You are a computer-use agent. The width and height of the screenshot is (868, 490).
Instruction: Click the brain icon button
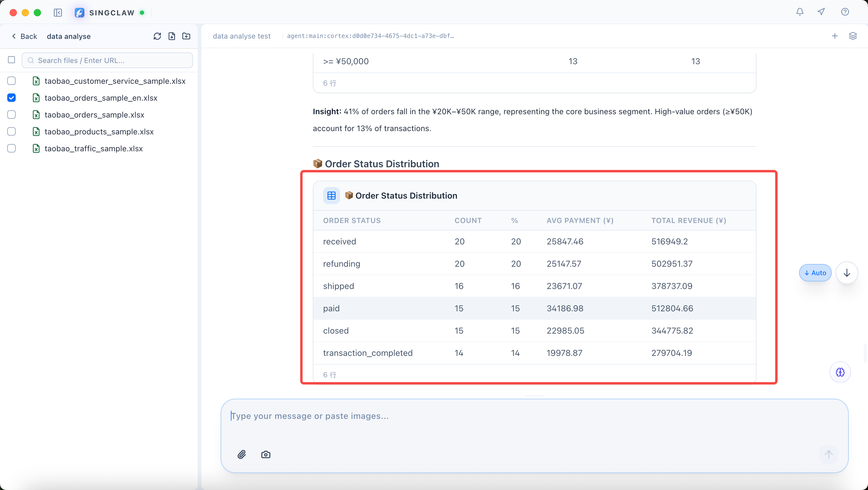(x=840, y=372)
